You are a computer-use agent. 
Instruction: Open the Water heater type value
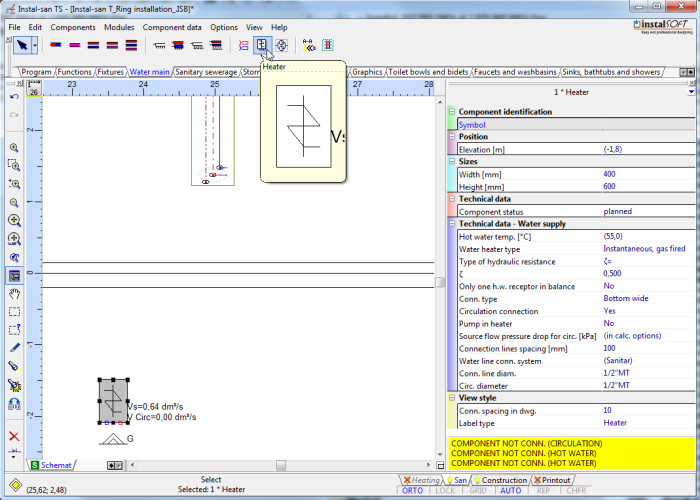(x=648, y=249)
